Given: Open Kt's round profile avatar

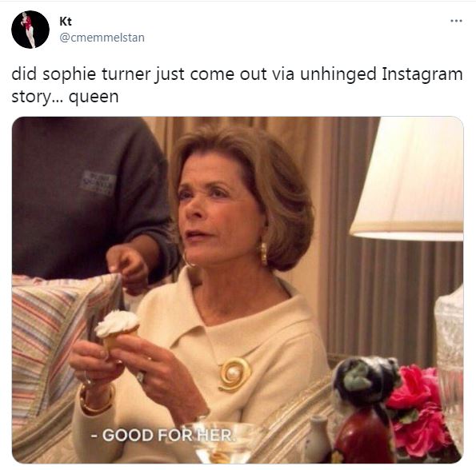Looking at the screenshot, I should (30, 30).
